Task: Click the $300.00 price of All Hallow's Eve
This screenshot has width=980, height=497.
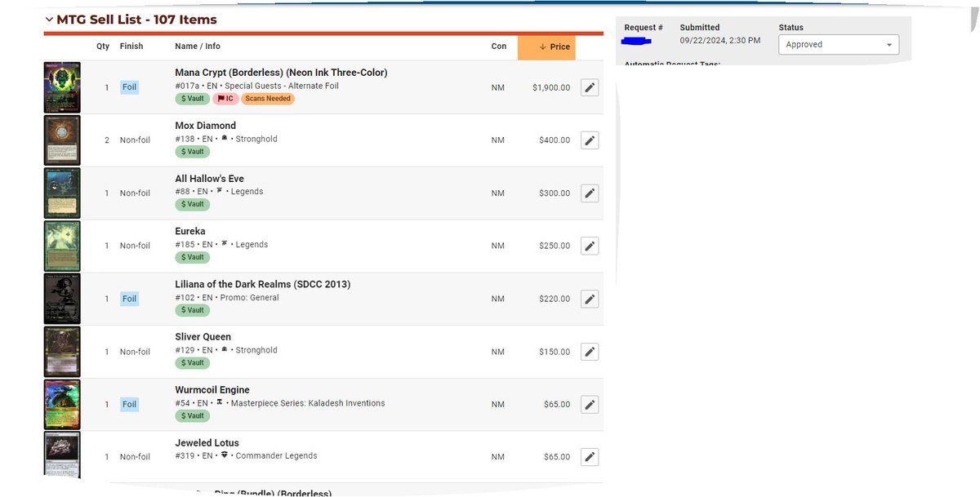Action: click(x=555, y=193)
